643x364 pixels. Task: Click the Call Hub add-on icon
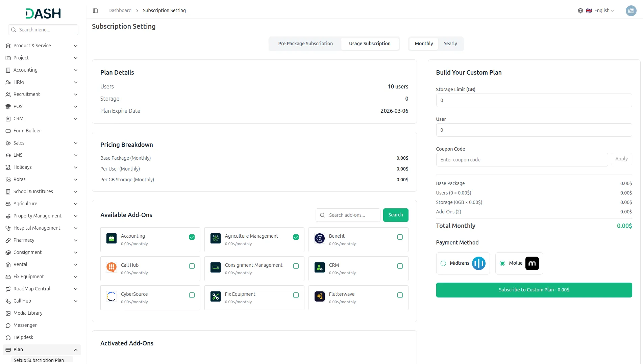click(112, 267)
